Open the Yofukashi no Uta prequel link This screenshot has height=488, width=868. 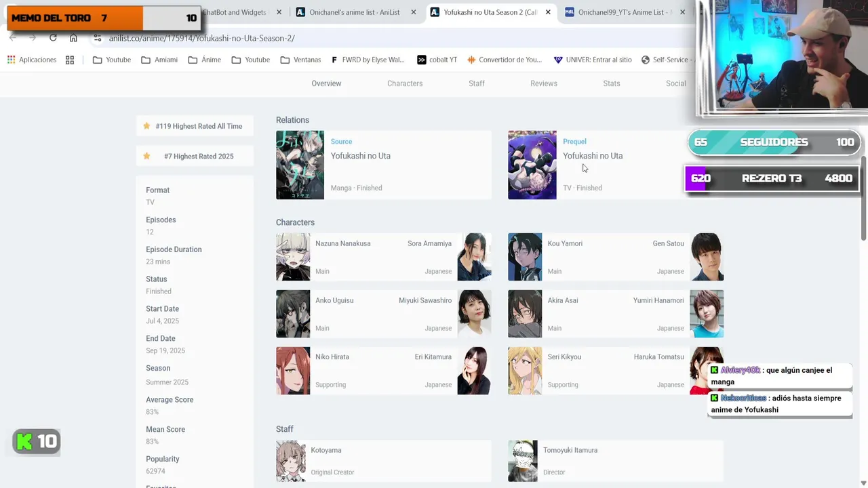(x=593, y=156)
